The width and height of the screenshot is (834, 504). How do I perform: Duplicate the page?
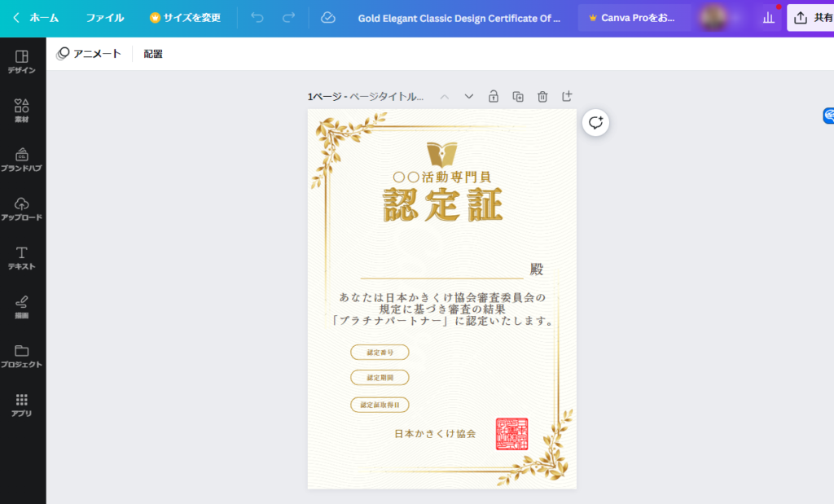tap(518, 97)
